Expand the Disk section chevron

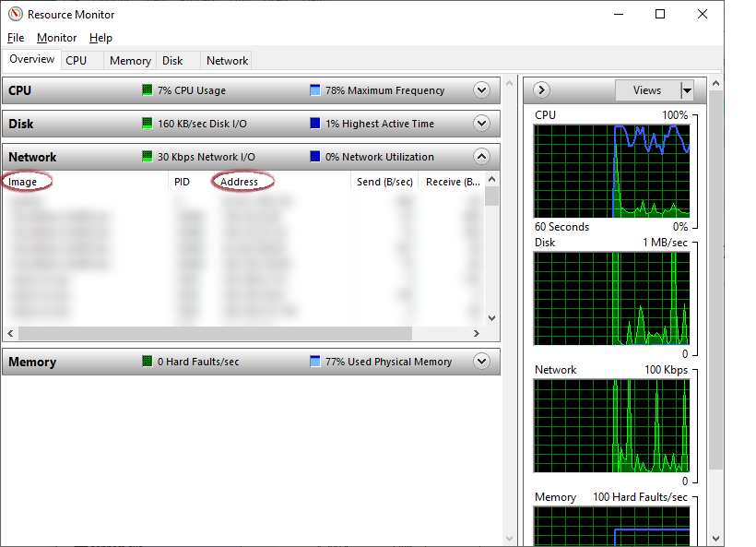coord(481,124)
